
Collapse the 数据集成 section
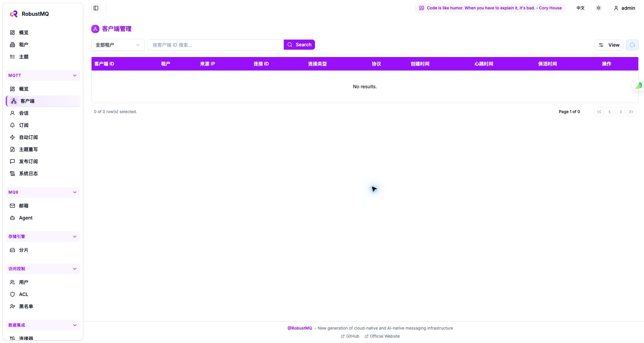pos(43,325)
